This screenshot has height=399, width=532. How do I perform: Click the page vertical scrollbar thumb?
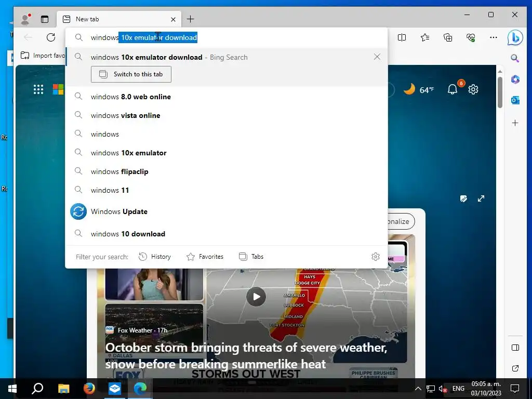[x=500, y=92]
